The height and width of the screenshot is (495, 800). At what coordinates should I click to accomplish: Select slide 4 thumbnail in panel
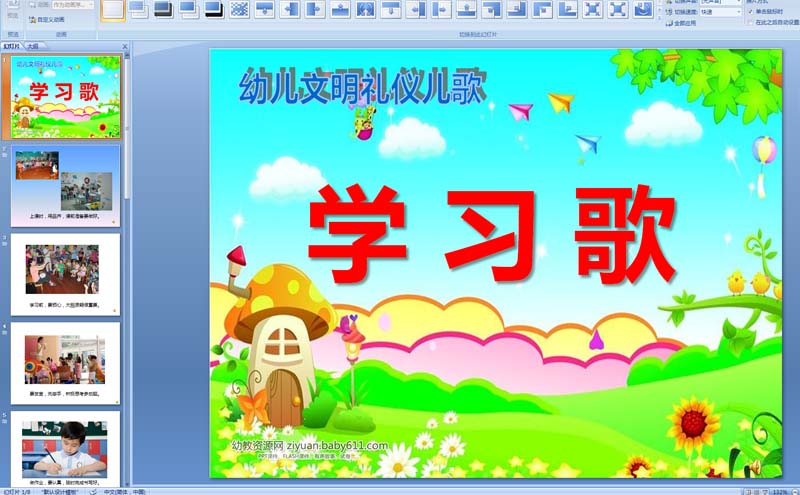coord(65,363)
